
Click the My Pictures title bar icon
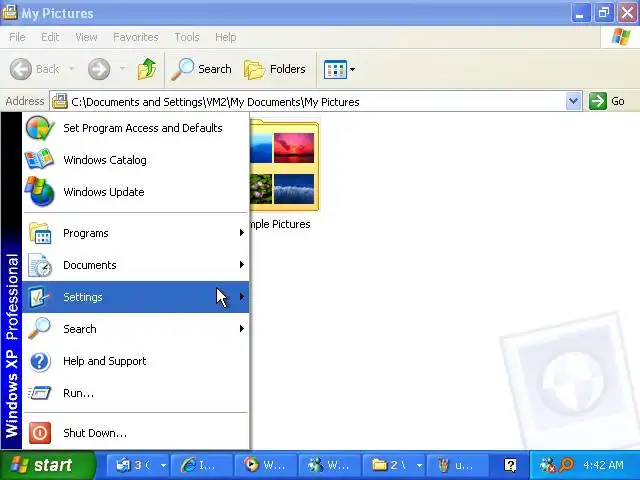coord(9,13)
